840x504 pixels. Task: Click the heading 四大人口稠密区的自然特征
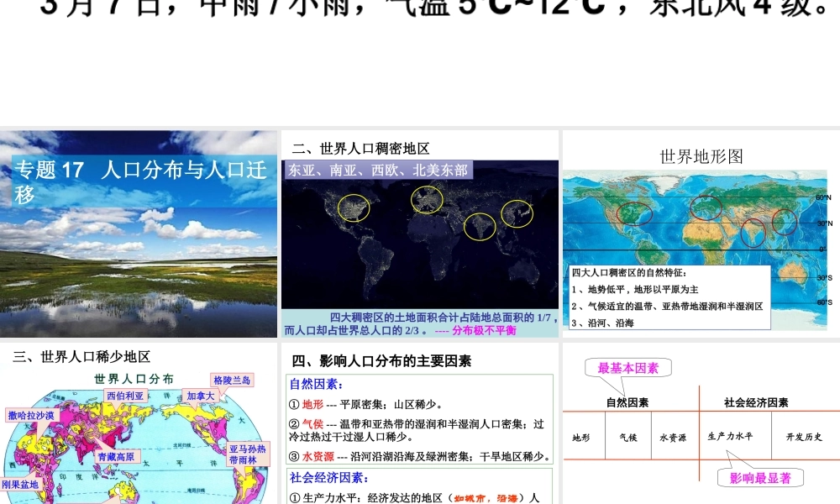click(x=629, y=273)
